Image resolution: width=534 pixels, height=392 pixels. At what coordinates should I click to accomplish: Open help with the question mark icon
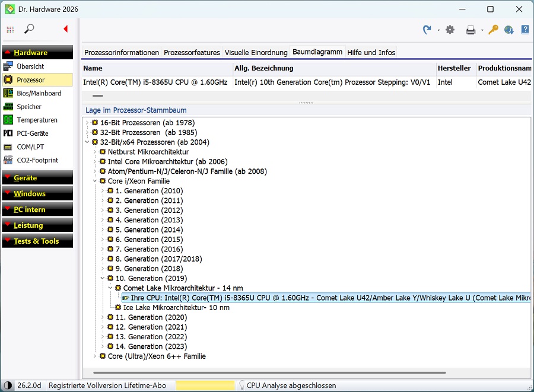525,30
